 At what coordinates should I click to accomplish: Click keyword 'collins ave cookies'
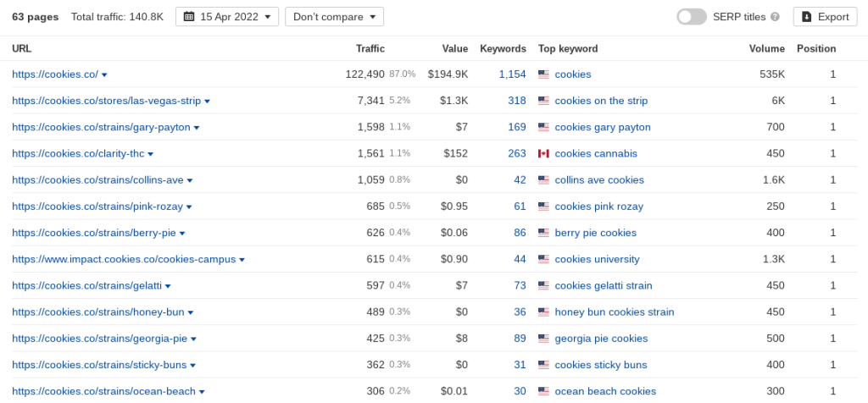[x=599, y=180]
